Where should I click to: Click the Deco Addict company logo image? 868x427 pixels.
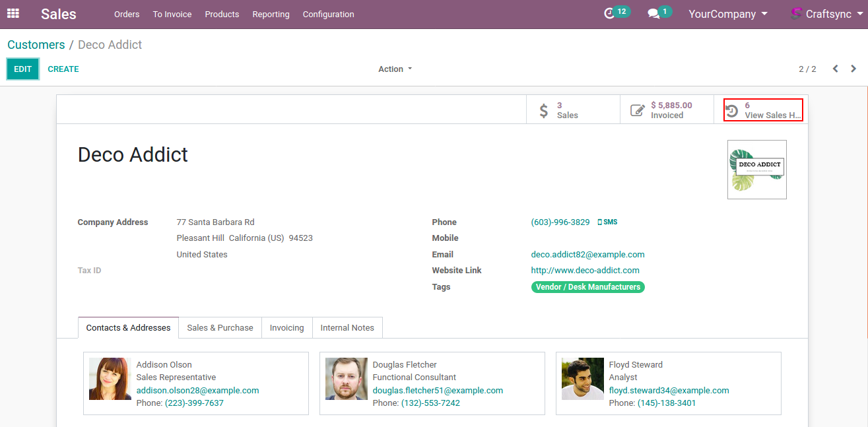pos(756,170)
